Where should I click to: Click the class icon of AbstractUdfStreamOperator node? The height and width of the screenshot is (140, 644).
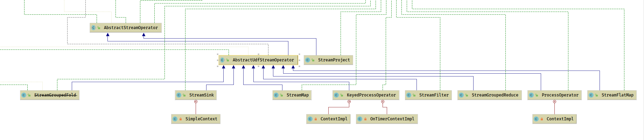click(222, 60)
